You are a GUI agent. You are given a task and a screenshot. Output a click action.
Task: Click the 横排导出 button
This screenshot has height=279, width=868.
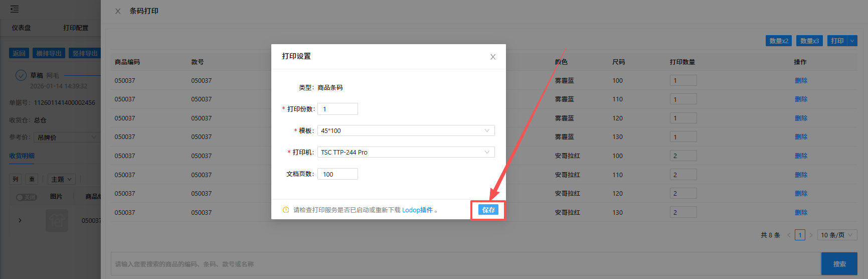[49, 53]
